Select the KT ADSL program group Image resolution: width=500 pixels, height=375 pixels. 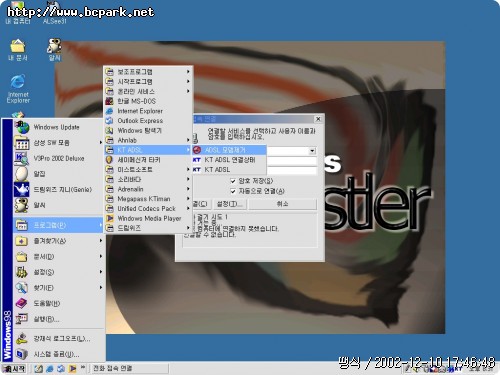149,150
